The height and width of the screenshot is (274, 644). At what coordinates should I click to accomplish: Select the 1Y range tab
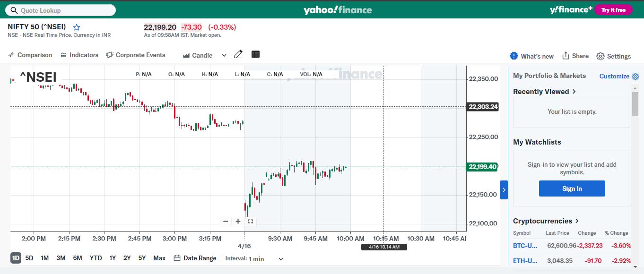(x=113, y=258)
